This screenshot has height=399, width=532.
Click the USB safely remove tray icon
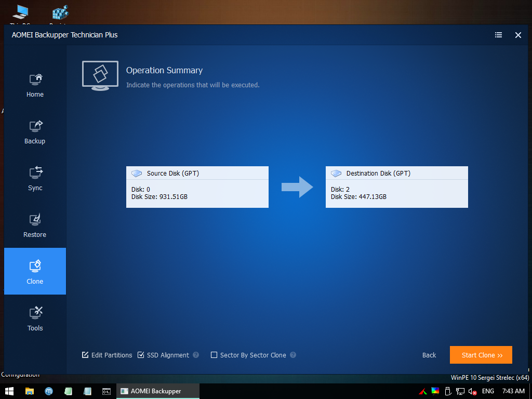[448, 392]
